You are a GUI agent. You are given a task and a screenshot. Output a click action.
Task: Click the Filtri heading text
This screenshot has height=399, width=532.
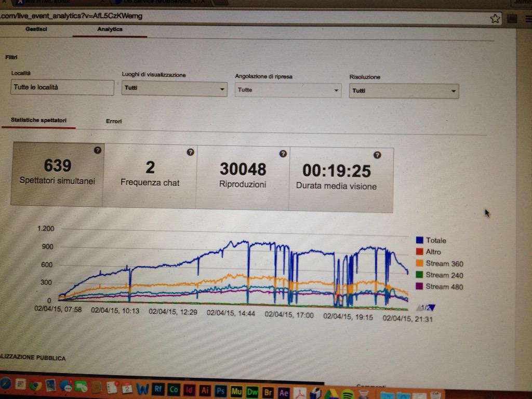tap(11, 57)
